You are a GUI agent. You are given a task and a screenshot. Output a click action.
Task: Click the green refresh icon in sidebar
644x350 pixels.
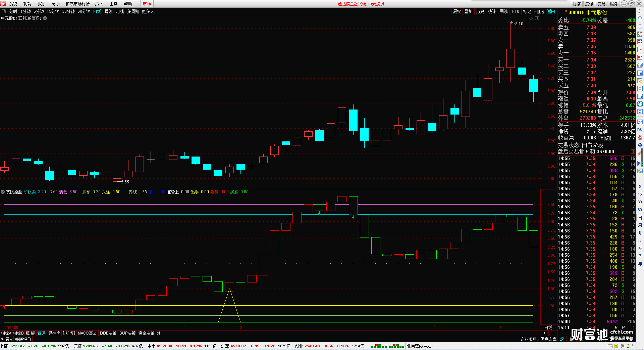(x=640, y=171)
